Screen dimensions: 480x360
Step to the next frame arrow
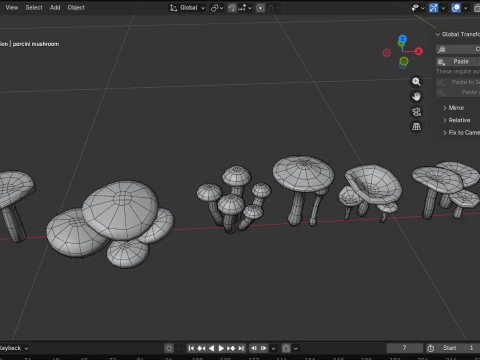(x=263, y=348)
